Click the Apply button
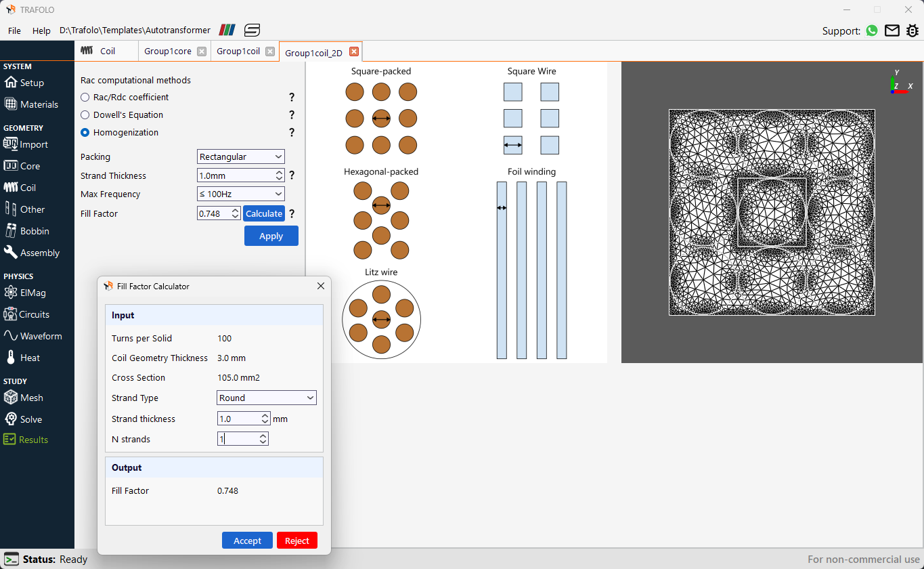 pos(271,236)
